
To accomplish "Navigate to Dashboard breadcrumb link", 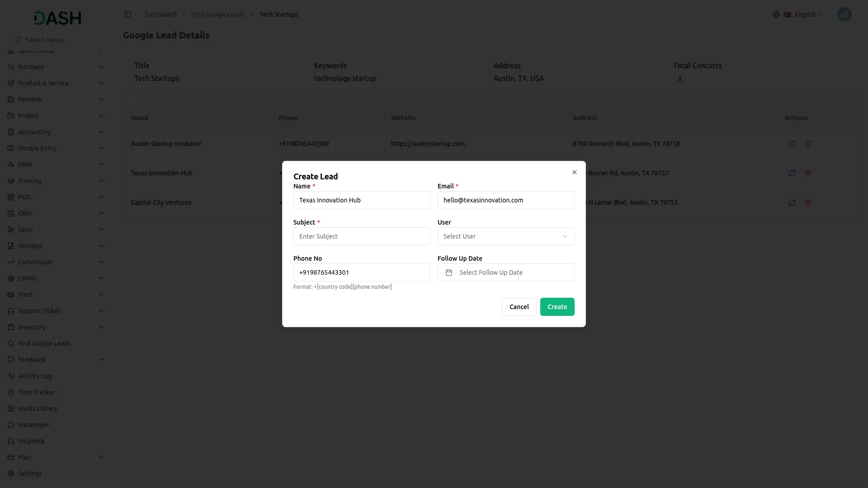I will coord(160,14).
